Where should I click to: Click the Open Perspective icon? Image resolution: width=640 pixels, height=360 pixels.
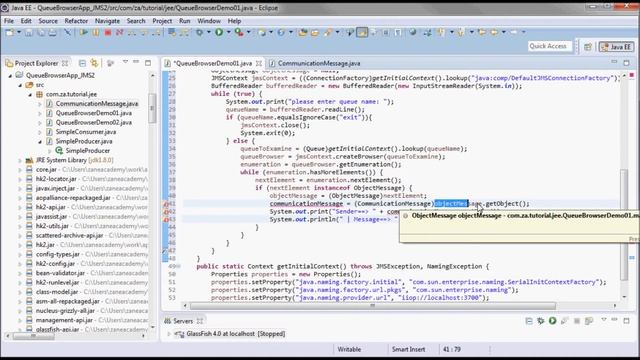click(588, 47)
